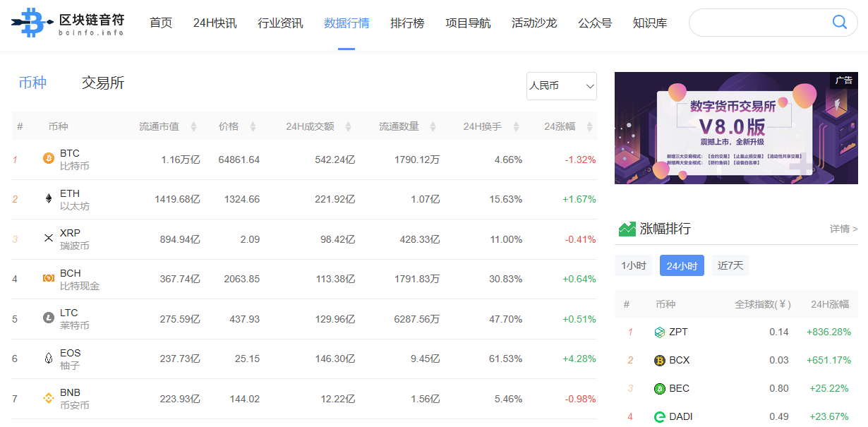Click the DADI coin icon in ranking

pos(660,417)
